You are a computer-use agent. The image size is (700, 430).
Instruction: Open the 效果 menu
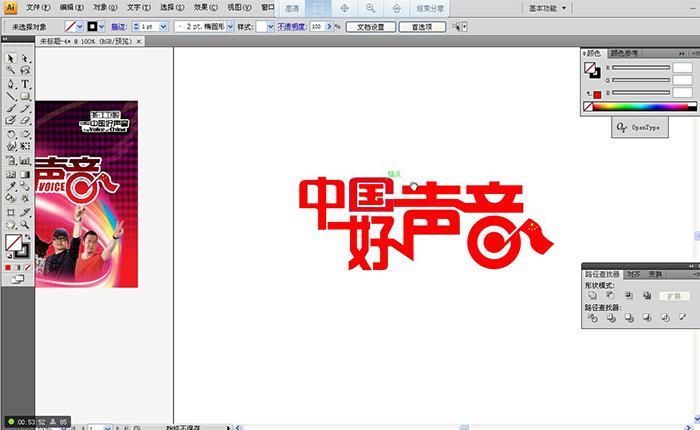click(x=205, y=8)
